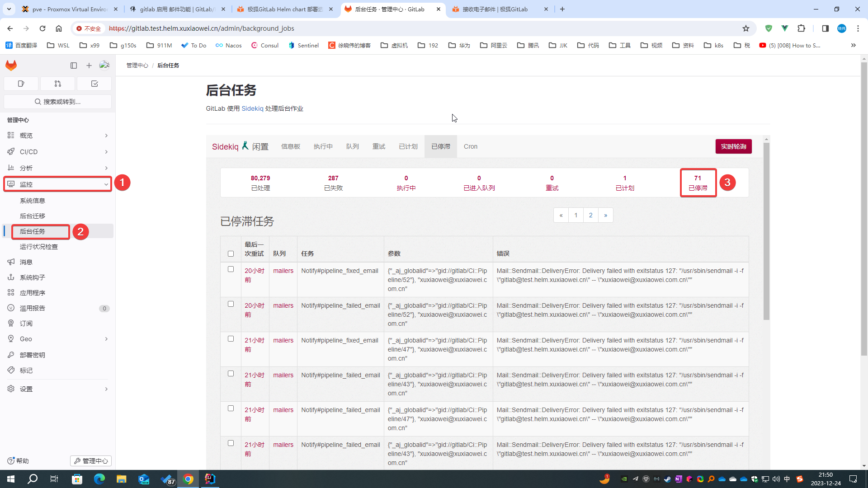
Task: Click the 已停滞 tab in Sidekiq
Action: (x=441, y=146)
